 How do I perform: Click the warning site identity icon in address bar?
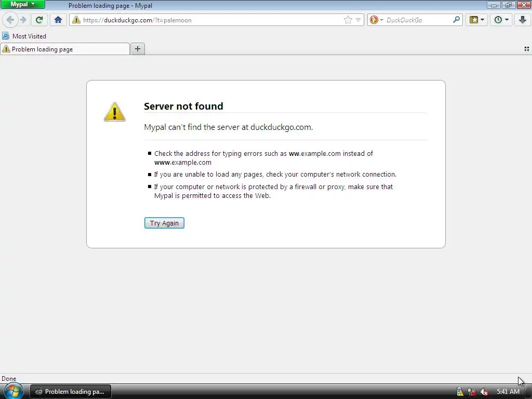(x=76, y=20)
